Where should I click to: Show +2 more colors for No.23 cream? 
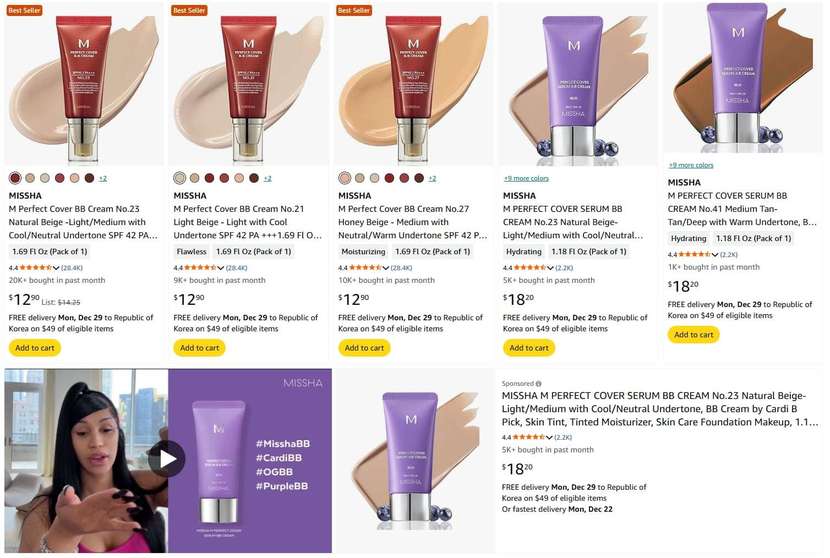coord(103,178)
